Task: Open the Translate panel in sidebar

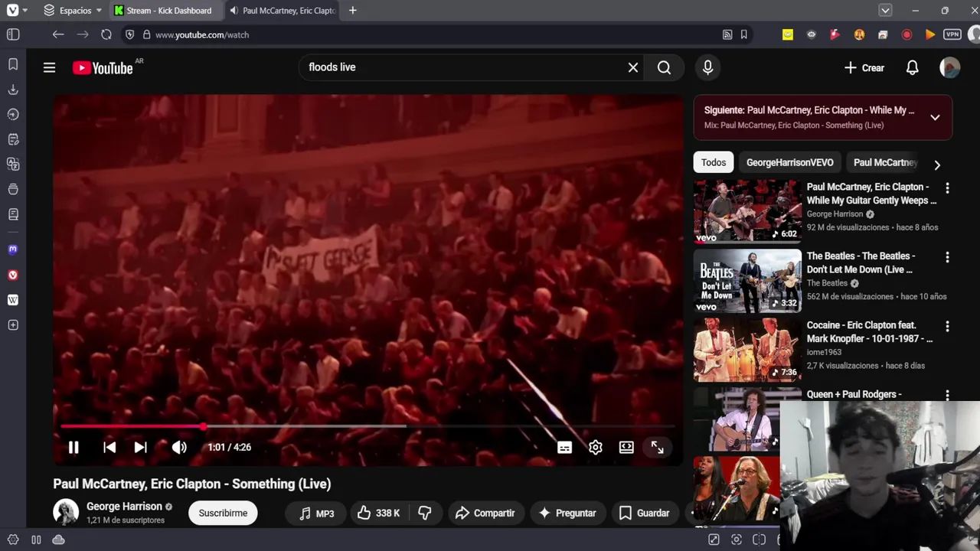Action: (x=13, y=164)
